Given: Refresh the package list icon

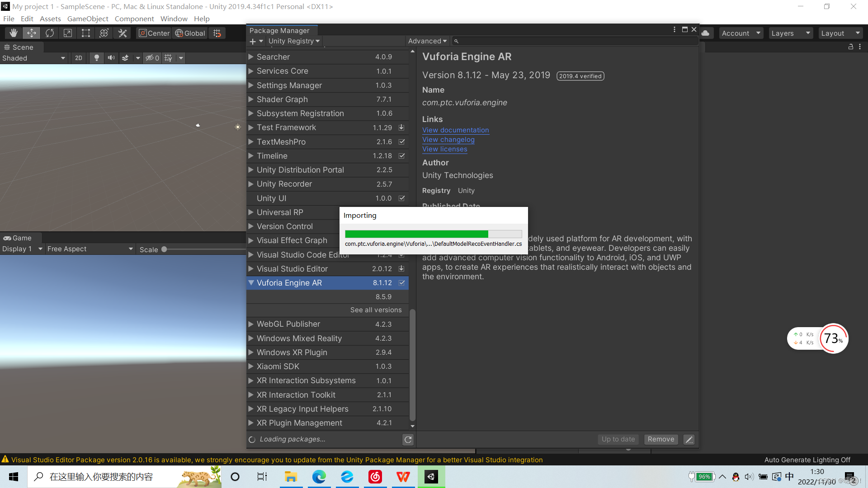Looking at the screenshot, I should 408,439.
